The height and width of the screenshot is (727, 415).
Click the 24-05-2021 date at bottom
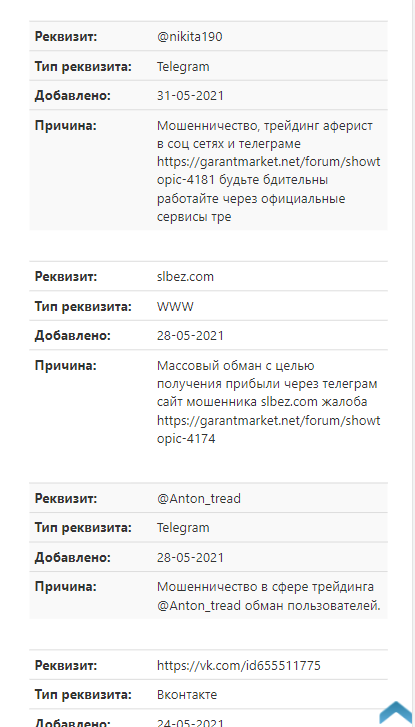pos(190,723)
